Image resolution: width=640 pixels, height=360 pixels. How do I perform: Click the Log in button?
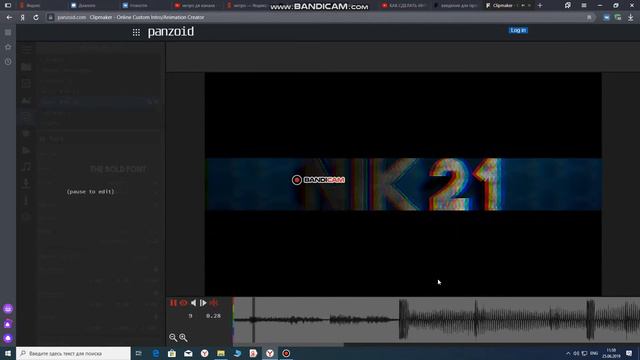518,30
